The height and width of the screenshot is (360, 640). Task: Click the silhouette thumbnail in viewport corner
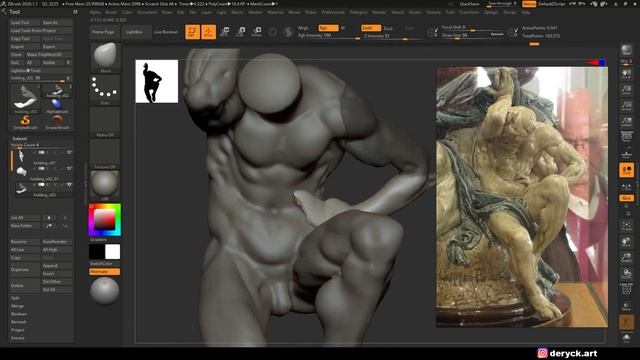pyautogui.click(x=157, y=81)
